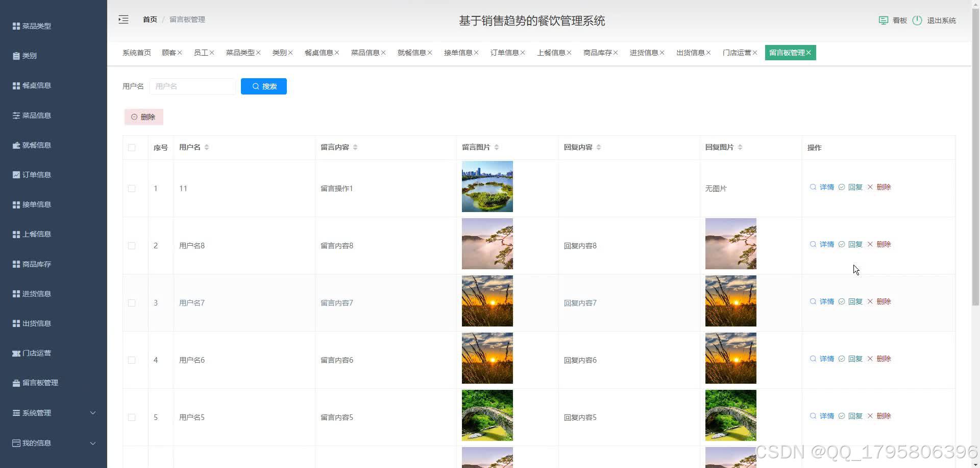Image resolution: width=980 pixels, height=468 pixels.
Task: Expand the 我的信息 submenu chevron
Action: pos(93,443)
